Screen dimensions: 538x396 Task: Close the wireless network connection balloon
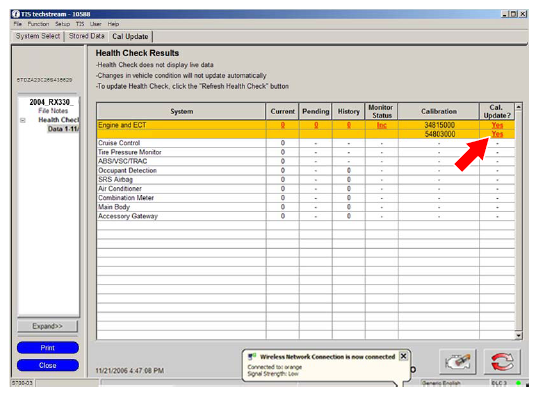point(404,356)
